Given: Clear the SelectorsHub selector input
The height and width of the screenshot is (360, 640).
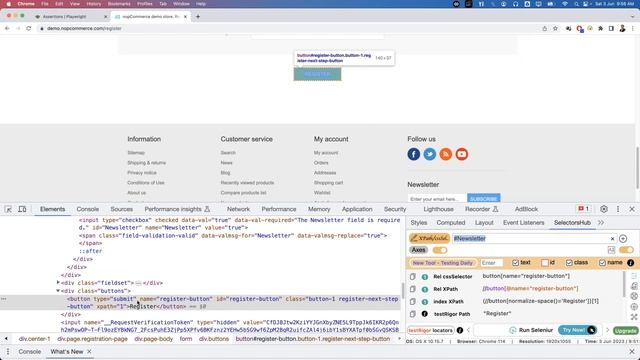Looking at the screenshot, I should click(612, 238).
